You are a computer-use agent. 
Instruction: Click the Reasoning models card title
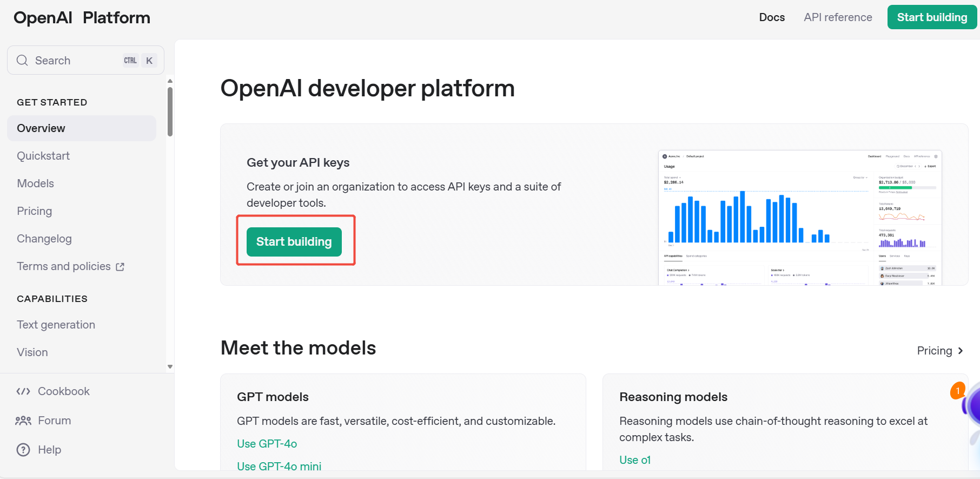click(x=673, y=397)
